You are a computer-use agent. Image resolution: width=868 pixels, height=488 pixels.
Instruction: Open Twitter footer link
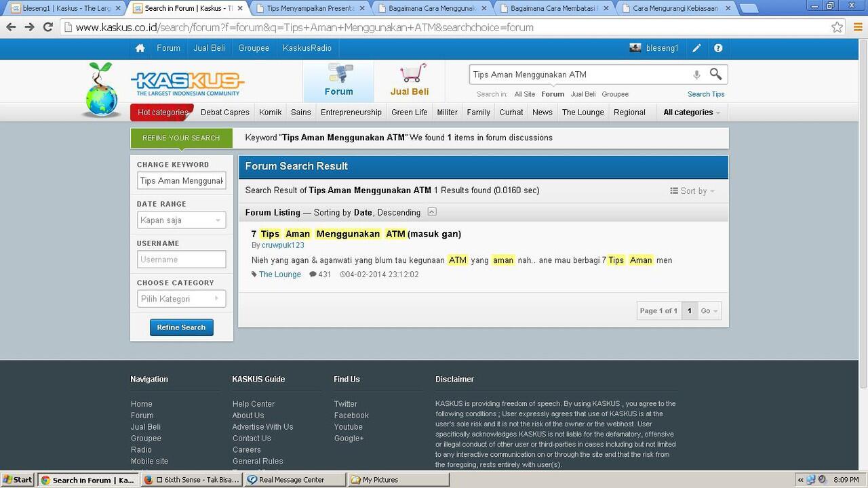[345, 404]
